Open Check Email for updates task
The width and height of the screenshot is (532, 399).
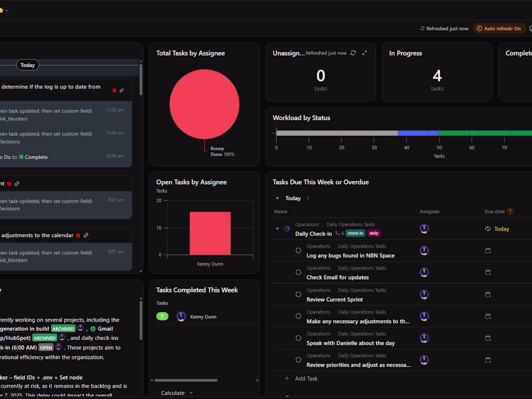pos(337,277)
